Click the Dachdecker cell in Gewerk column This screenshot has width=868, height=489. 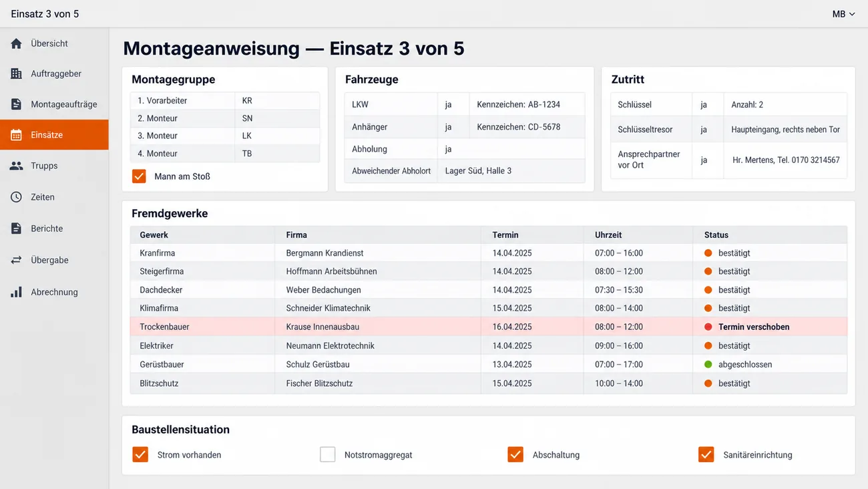tap(202, 290)
